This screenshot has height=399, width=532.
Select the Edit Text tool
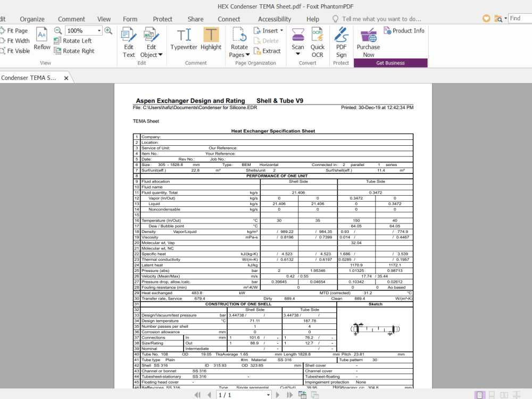point(129,43)
